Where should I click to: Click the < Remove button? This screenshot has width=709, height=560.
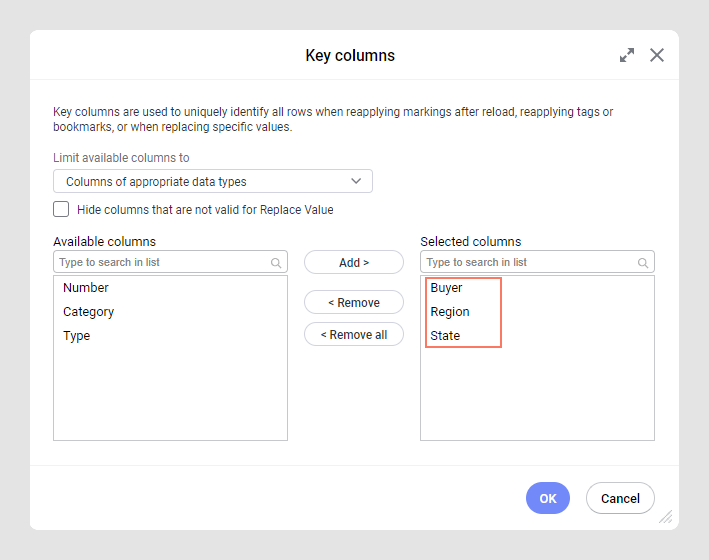(354, 302)
